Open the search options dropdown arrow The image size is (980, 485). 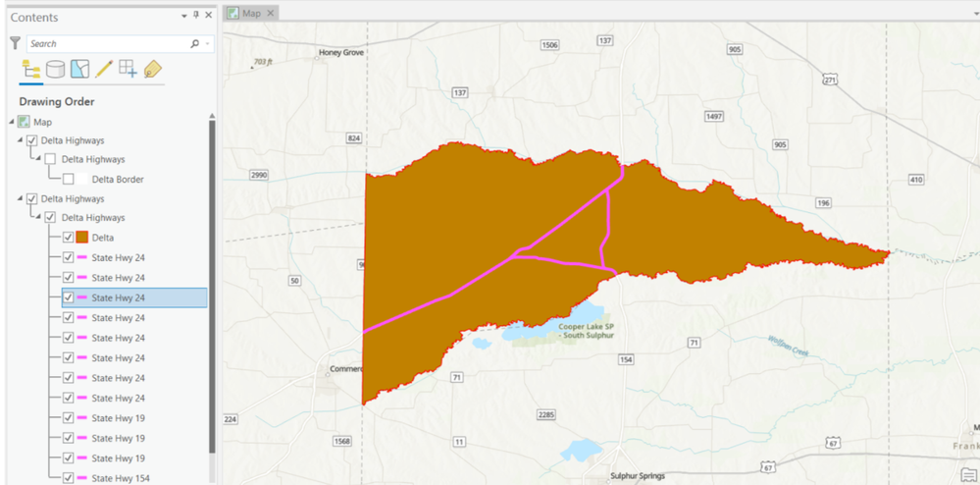coord(208,44)
